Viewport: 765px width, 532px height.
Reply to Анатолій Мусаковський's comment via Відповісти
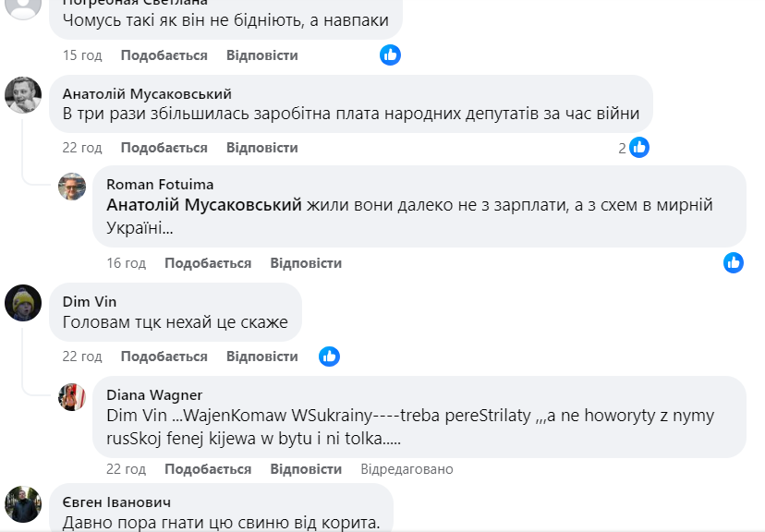pyautogui.click(x=261, y=148)
